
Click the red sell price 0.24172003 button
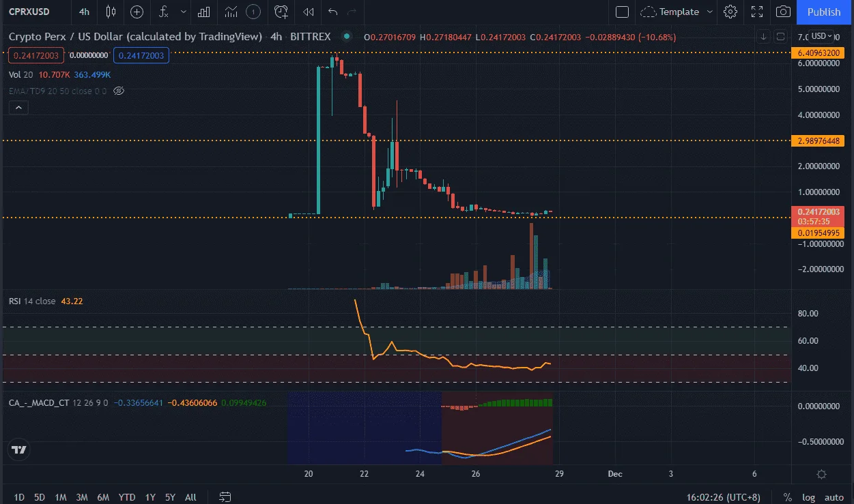pos(37,55)
